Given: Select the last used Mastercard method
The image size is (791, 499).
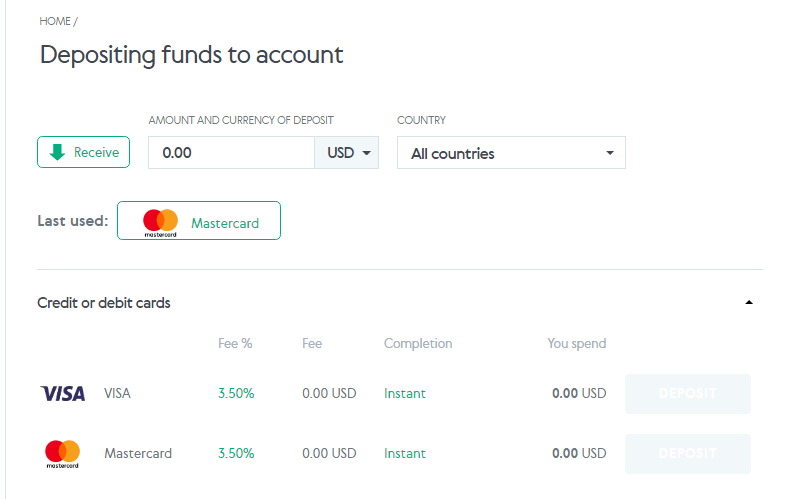Looking at the screenshot, I should tap(199, 220).
